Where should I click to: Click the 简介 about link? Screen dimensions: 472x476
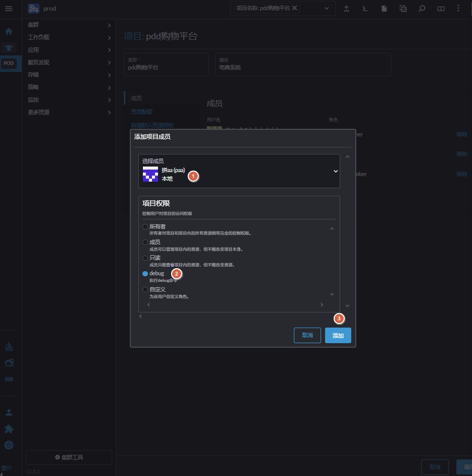click(x=7, y=468)
